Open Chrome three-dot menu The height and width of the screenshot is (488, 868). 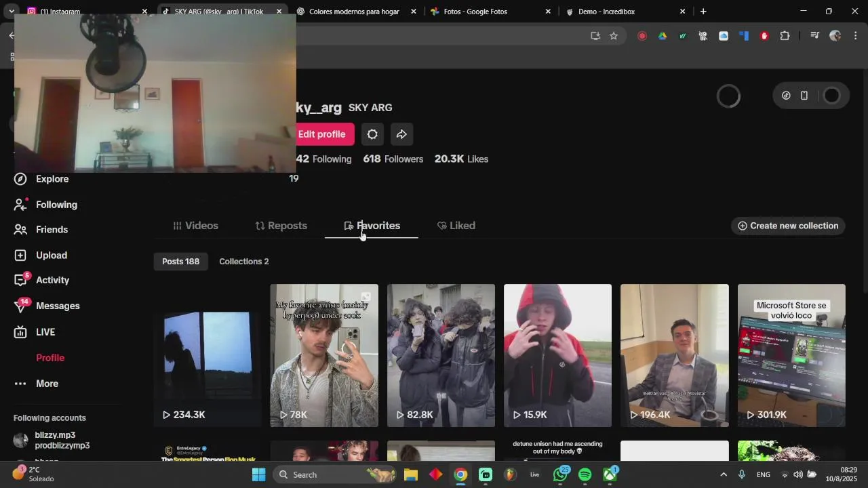(855, 36)
